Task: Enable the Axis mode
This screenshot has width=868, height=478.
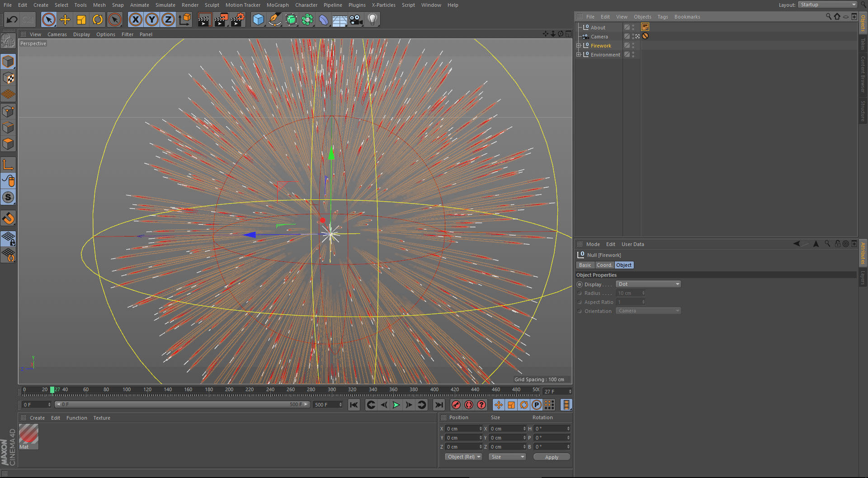Action: click(8, 165)
